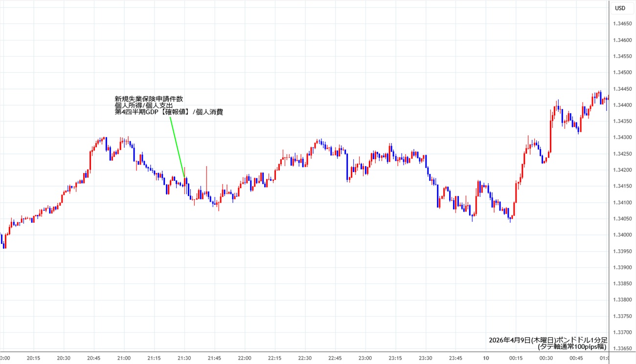636x364 pixels.
Task: Select the 00:30 time axis label
Action: pyautogui.click(x=546, y=358)
